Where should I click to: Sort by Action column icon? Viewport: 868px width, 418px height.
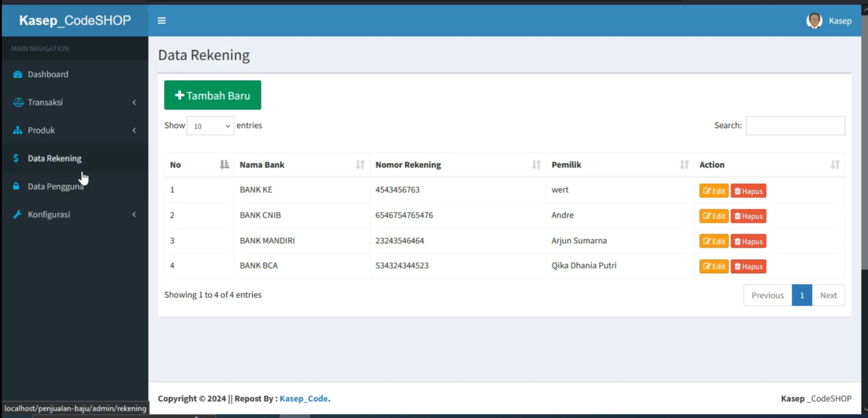click(x=835, y=165)
